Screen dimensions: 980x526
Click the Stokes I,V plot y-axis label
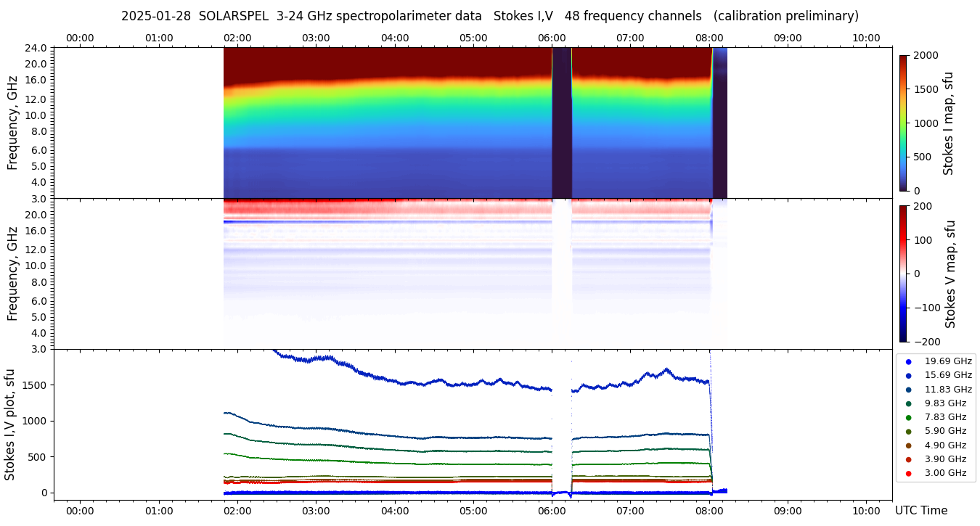10,424
